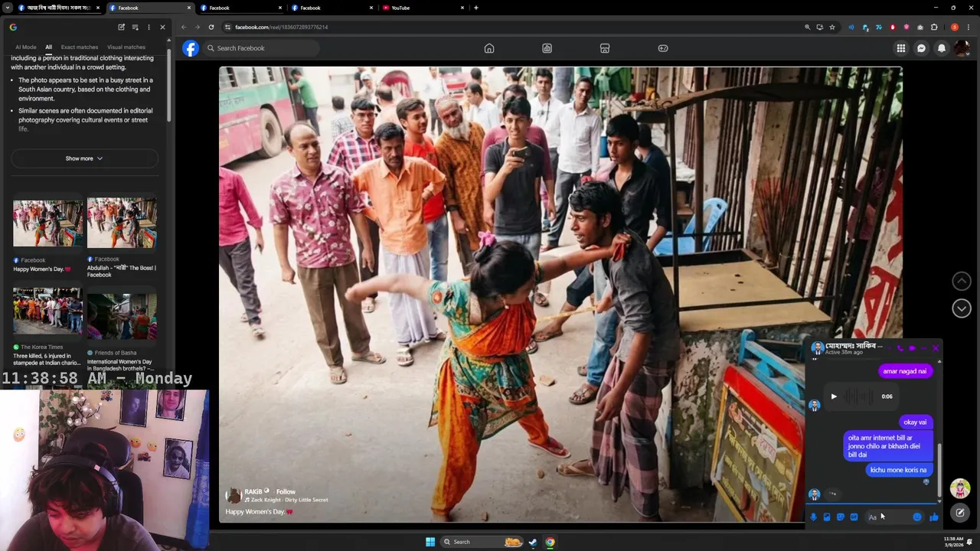Go back in browser history

coord(184,27)
